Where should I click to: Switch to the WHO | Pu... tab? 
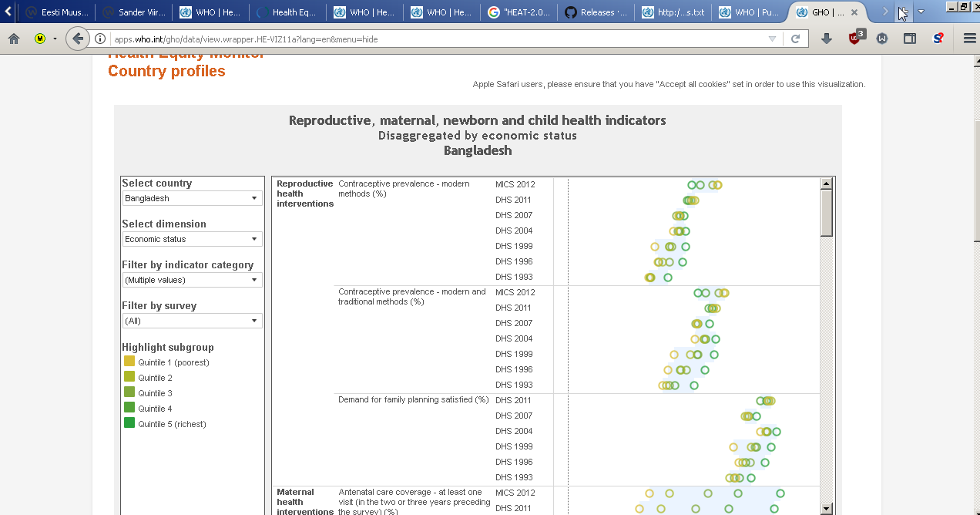[x=750, y=12]
